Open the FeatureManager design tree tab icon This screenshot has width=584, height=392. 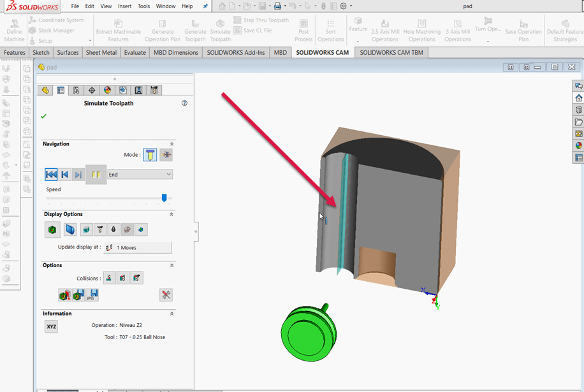coord(45,90)
